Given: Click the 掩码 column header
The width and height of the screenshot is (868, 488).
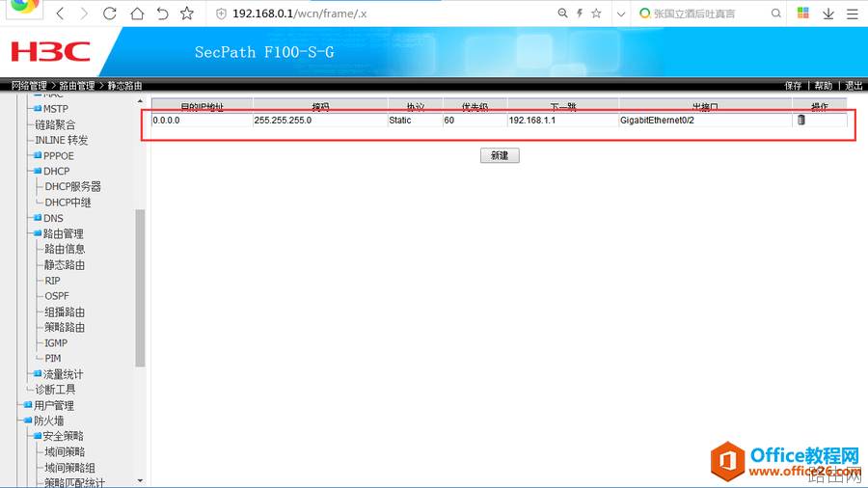Looking at the screenshot, I should point(320,107).
